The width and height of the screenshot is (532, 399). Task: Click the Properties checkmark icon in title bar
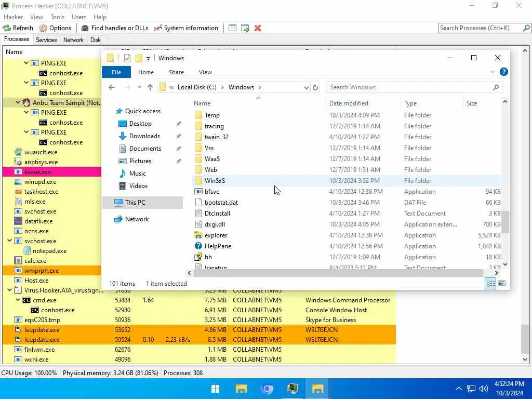[x=127, y=58]
